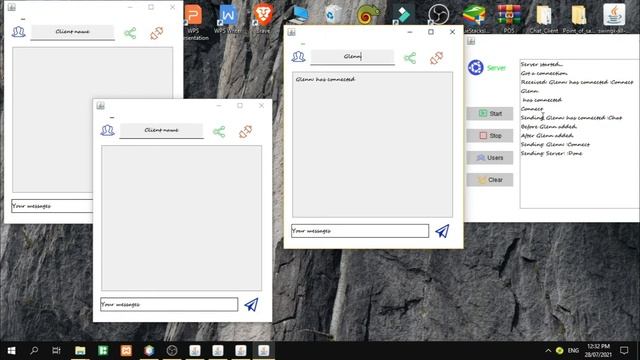The image size is (640, 360).
Task: Show hidden system tray icons
Action: coord(548,351)
